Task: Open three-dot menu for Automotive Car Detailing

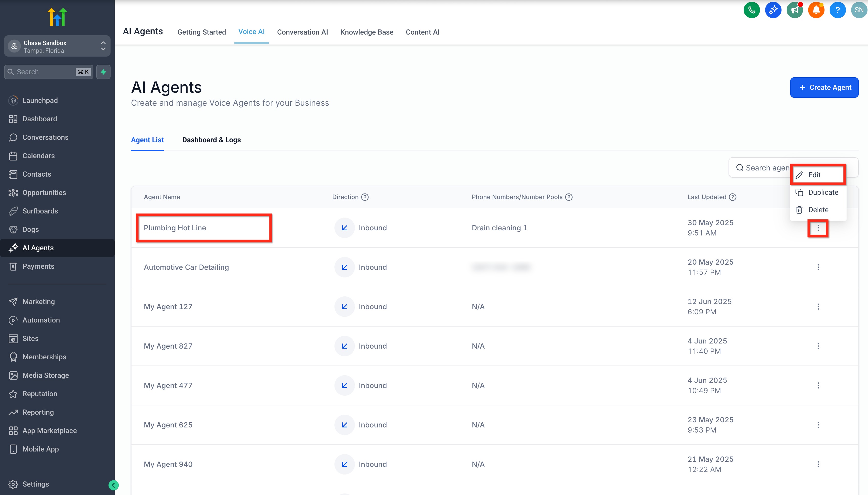Action: [x=818, y=267]
